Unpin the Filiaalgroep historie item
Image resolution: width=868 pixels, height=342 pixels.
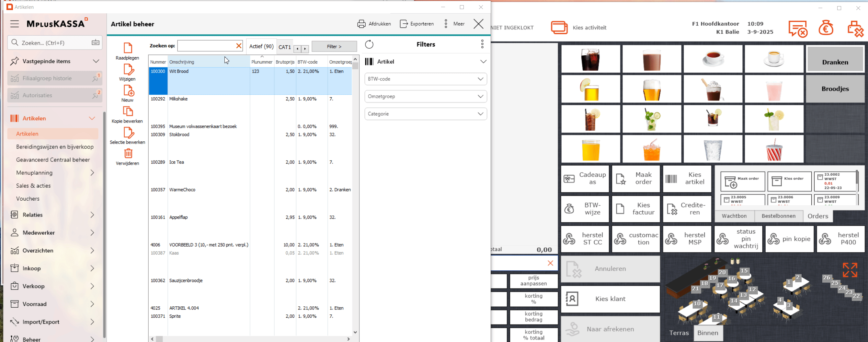95,78
